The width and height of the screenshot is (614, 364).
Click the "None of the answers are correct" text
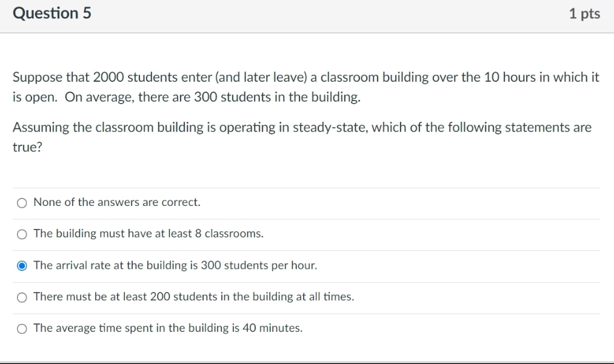(118, 202)
